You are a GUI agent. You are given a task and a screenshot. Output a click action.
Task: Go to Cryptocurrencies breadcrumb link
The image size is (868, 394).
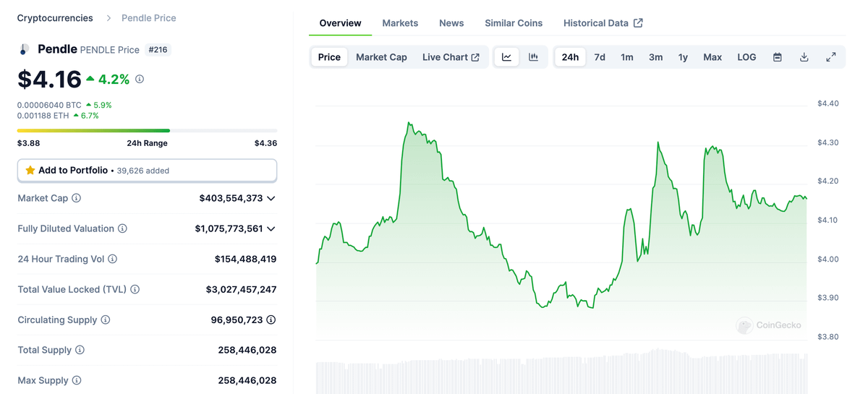[x=55, y=18]
